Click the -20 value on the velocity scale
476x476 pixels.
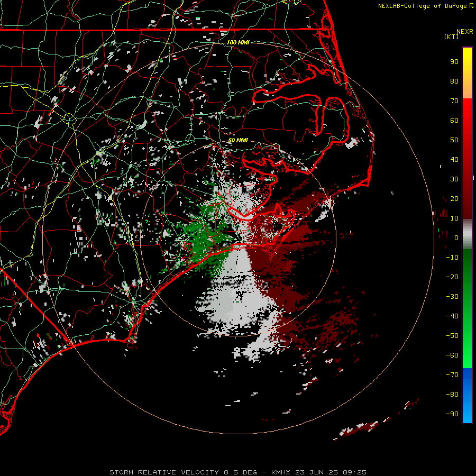pos(452,277)
